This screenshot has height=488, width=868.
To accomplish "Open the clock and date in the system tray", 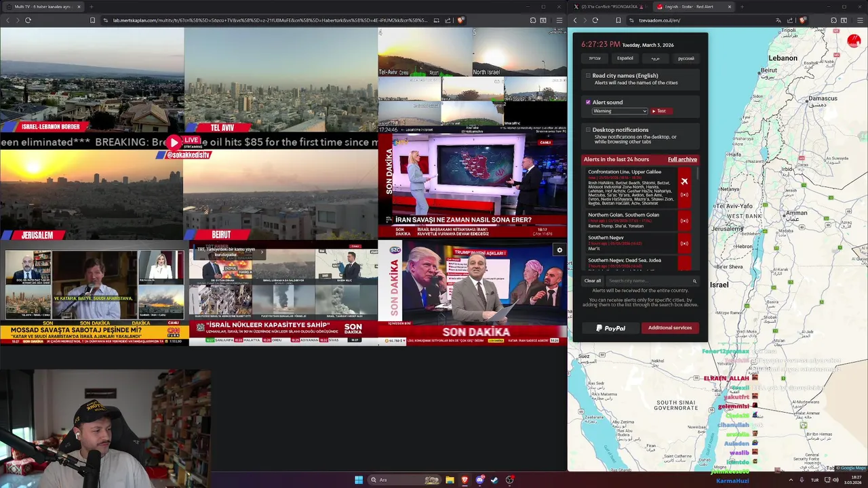I will point(852,480).
